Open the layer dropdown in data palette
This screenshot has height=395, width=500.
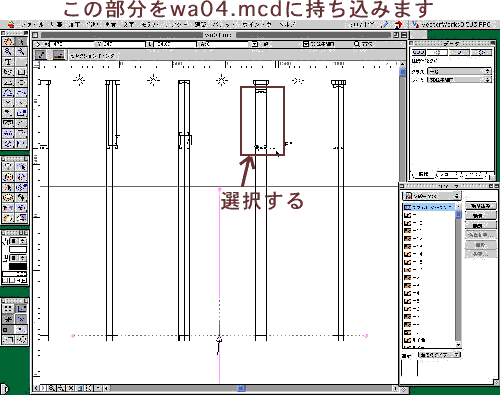[459, 80]
